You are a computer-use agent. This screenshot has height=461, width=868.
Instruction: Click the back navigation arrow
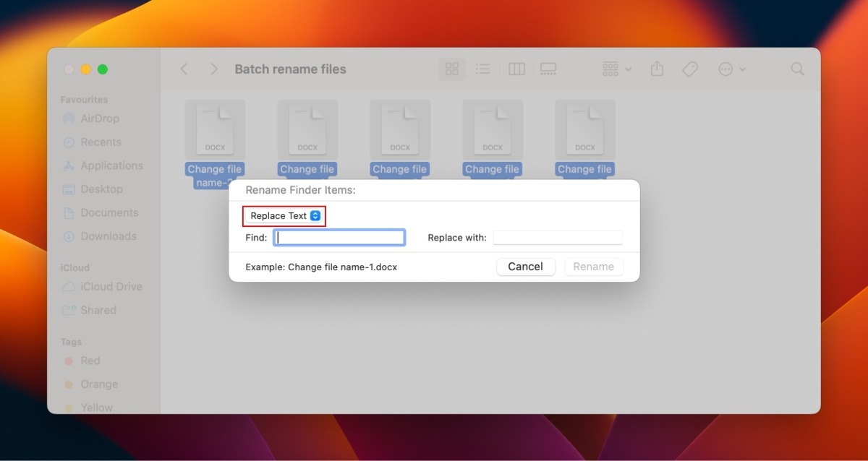pos(184,69)
